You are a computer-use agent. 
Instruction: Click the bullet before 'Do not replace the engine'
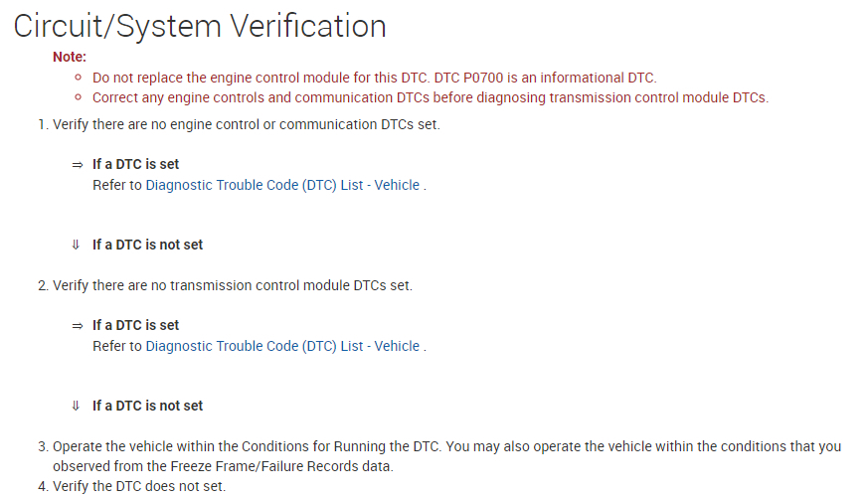[x=79, y=78]
